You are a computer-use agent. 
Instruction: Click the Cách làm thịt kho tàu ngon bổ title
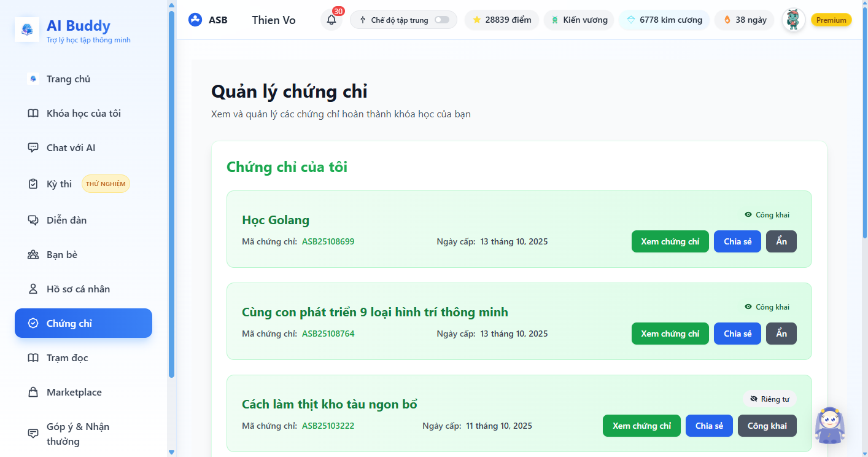click(330, 404)
